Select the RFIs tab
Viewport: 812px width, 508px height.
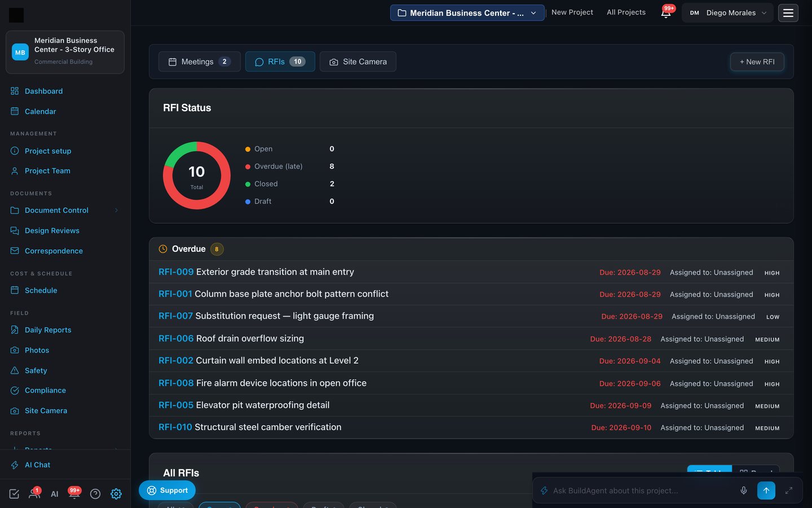280,62
